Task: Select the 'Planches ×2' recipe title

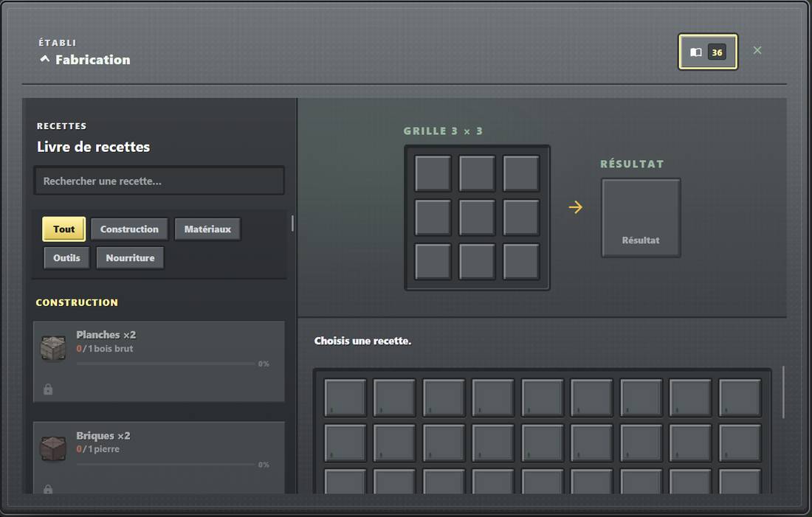Action: pos(106,335)
